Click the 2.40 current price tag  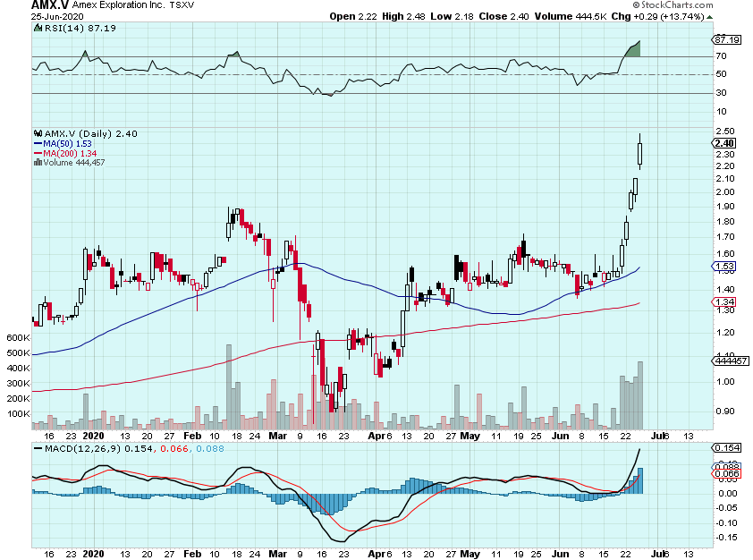point(723,142)
